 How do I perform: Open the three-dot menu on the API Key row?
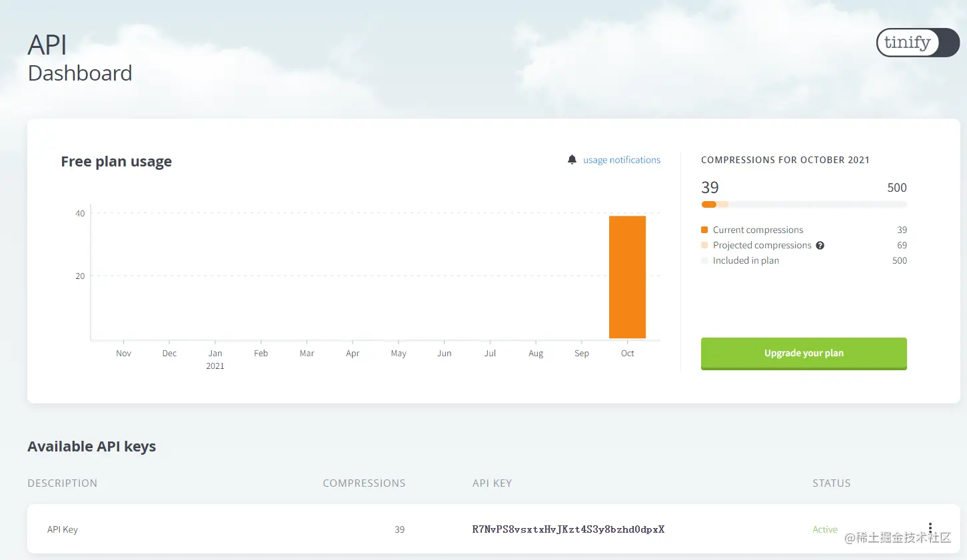(930, 529)
